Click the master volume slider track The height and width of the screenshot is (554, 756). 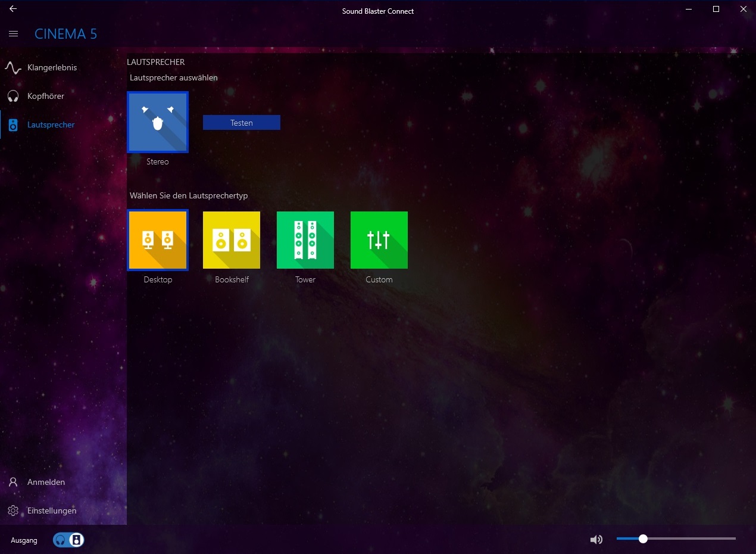pos(676,539)
